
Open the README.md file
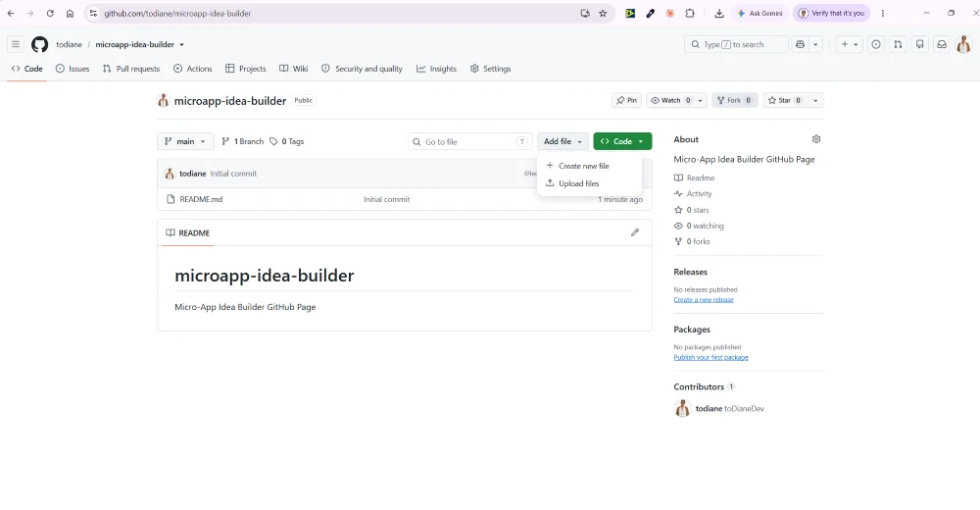(201, 199)
